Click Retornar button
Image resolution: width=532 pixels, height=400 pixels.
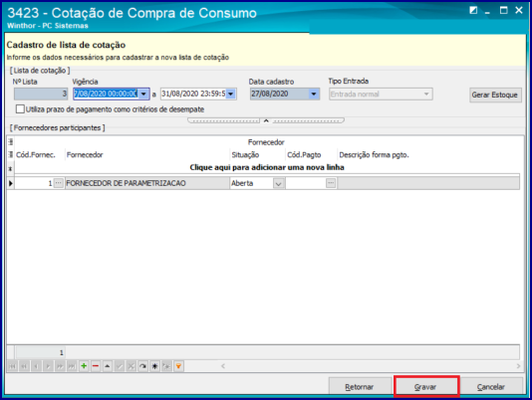coord(360,387)
